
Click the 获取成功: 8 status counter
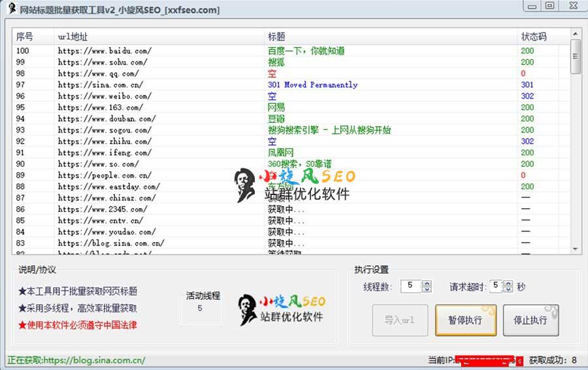pos(553,360)
